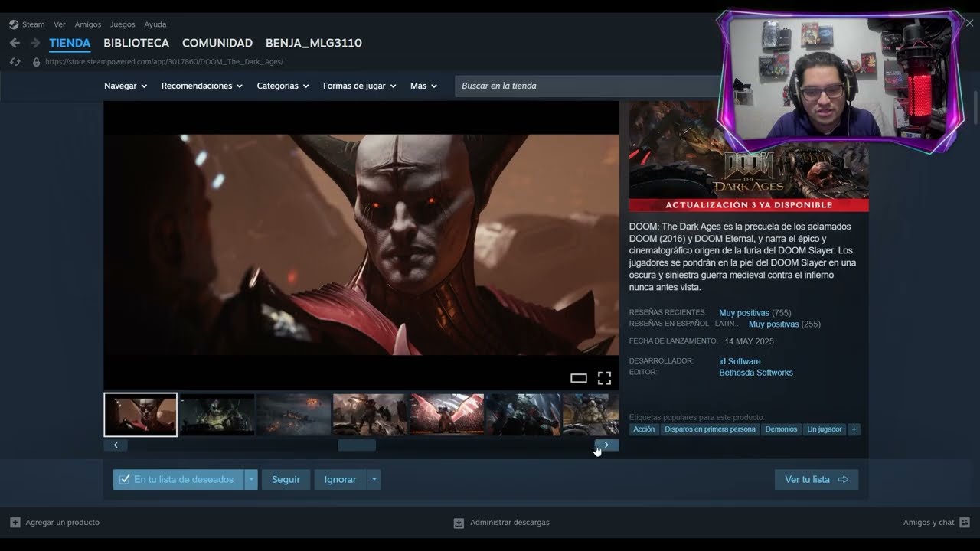Toggle En tu lista de deseados
980x551 pixels.
pyautogui.click(x=178, y=480)
